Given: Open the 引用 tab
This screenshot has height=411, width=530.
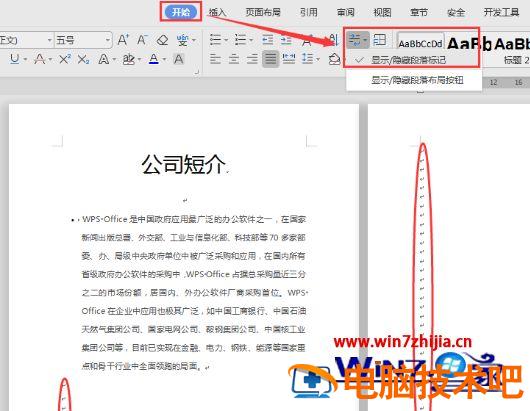Looking at the screenshot, I should click(309, 13).
